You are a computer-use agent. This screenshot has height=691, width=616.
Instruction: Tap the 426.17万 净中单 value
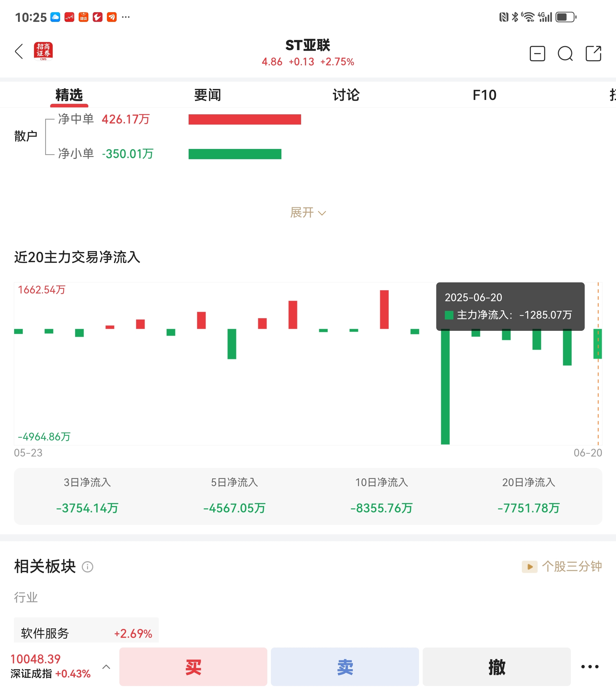pos(125,119)
